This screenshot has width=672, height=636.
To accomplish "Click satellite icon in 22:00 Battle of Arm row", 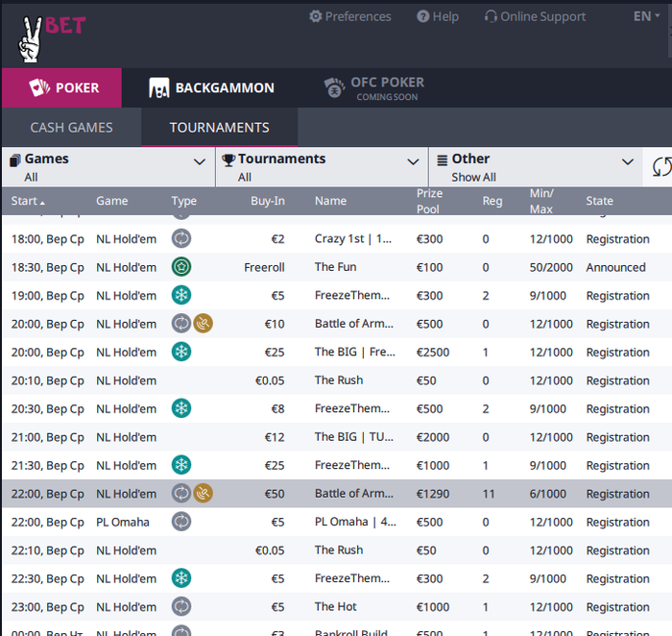I will click(204, 493).
